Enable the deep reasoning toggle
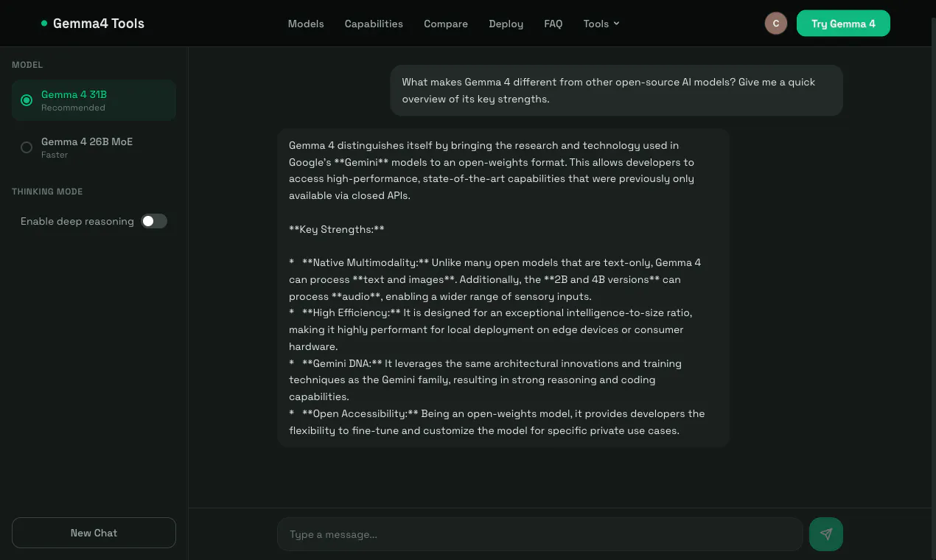 [154, 221]
